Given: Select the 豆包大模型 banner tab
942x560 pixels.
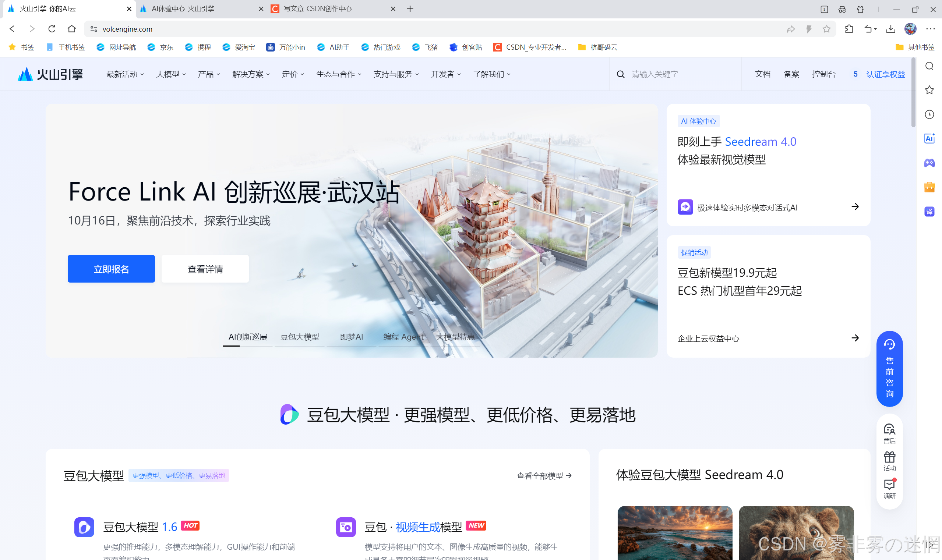Looking at the screenshot, I should (299, 337).
